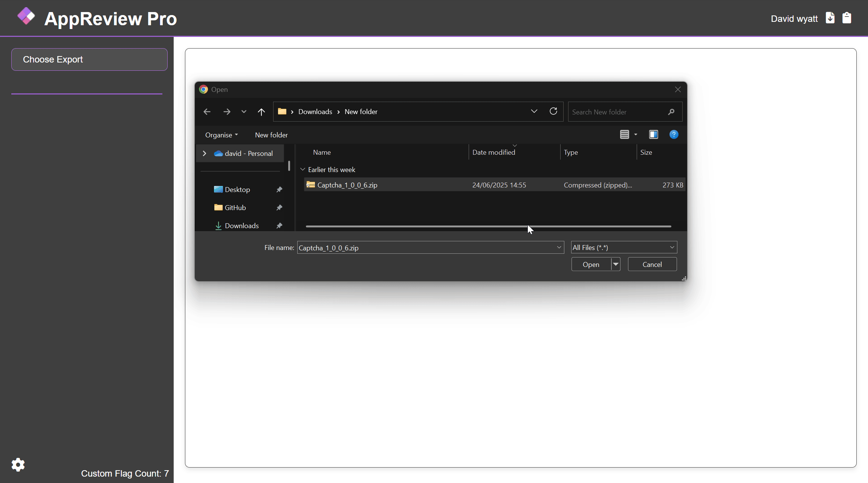Screen dimensions: 868x483
Task: Go back in the Open dialog
Action: click(207, 112)
